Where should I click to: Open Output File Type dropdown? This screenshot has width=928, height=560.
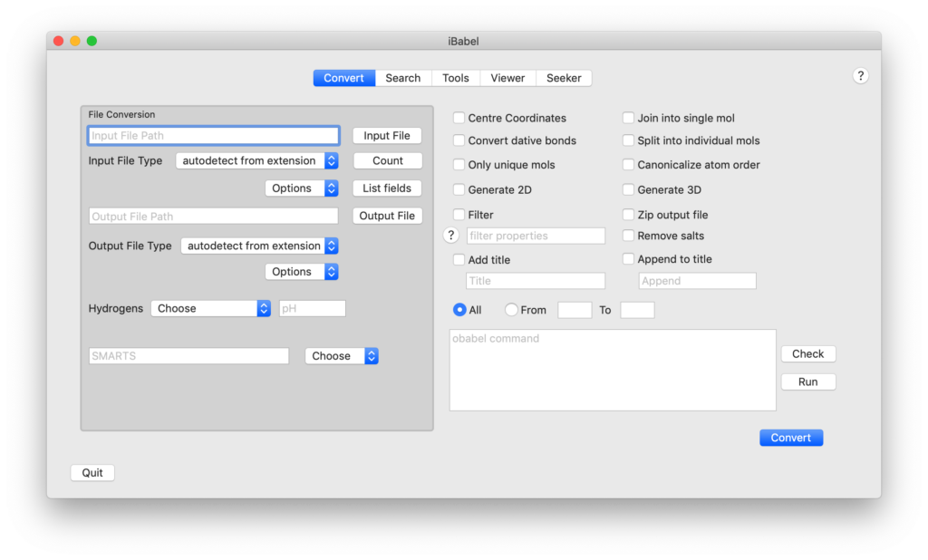click(259, 246)
